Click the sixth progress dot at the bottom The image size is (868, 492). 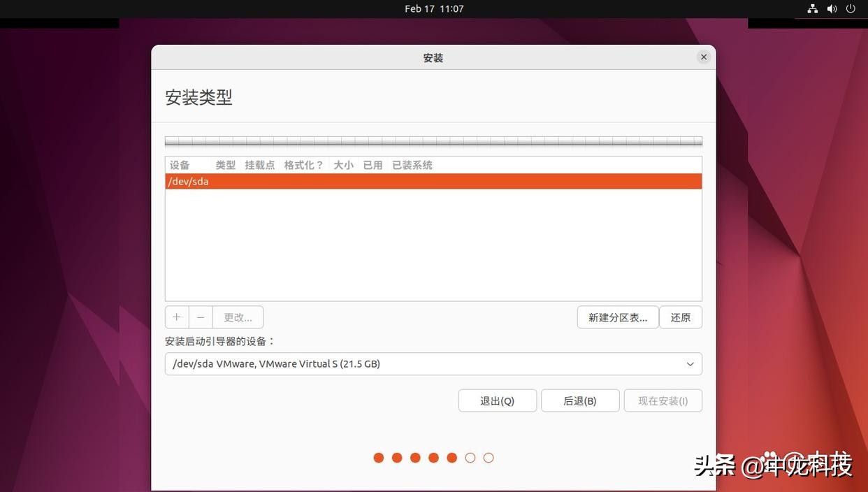click(x=470, y=456)
